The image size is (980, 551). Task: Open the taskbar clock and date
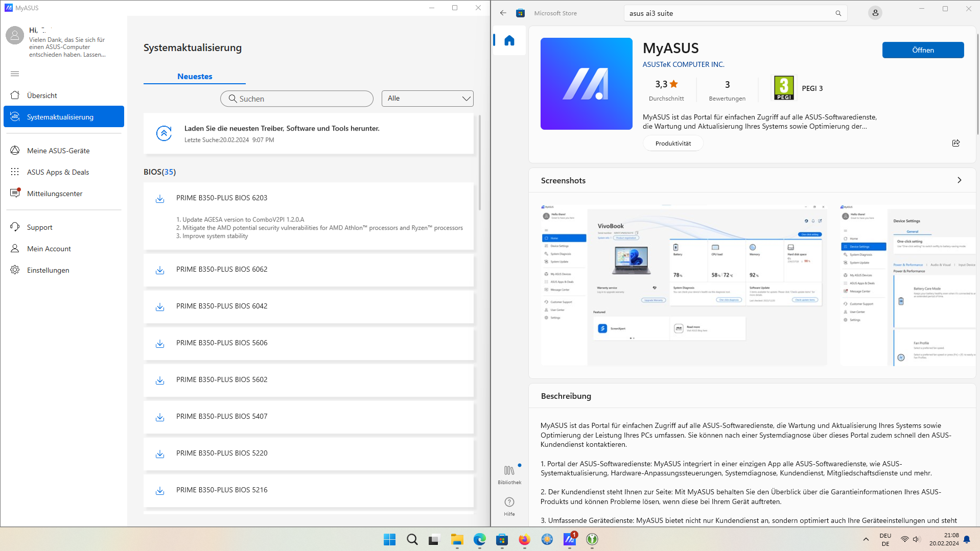(x=944, y=539)
